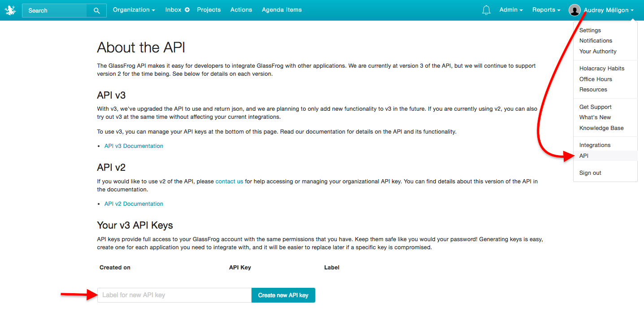
Task: Click Audrey Méligon's avatar picture
Action: [x=574, y=10]
